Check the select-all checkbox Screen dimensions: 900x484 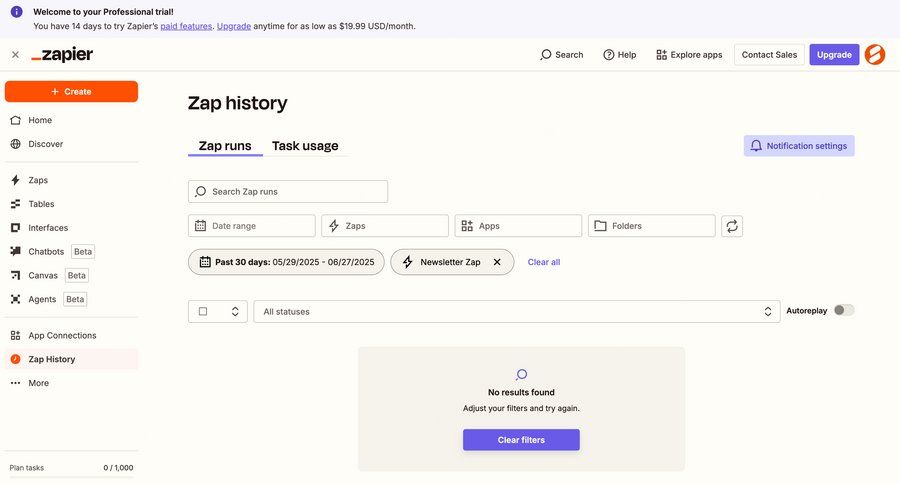[x=203, y=311]
